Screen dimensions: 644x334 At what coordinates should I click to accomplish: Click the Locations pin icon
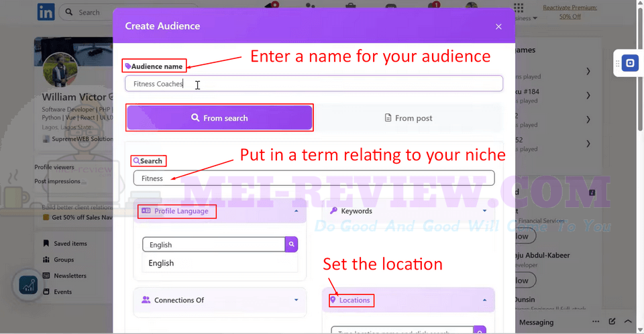tap(333, 300)
